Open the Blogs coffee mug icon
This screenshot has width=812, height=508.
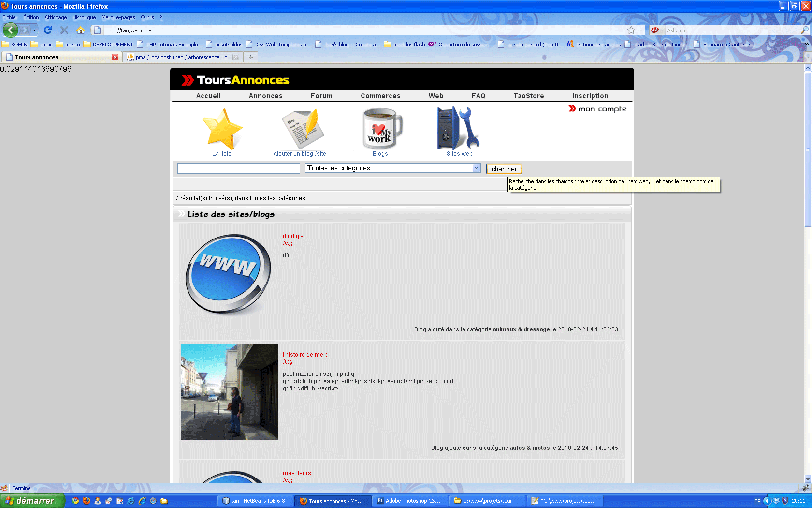click(x=382, y=128)
